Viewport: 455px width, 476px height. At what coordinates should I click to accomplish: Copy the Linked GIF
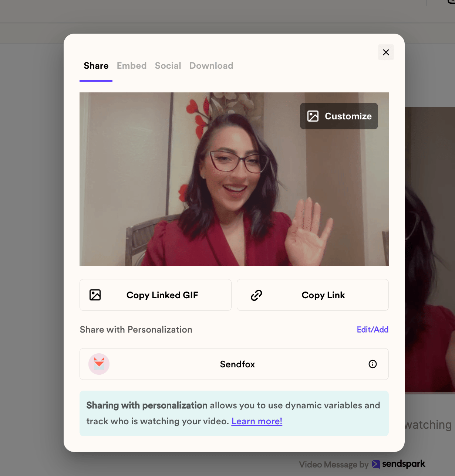(155, 295)
